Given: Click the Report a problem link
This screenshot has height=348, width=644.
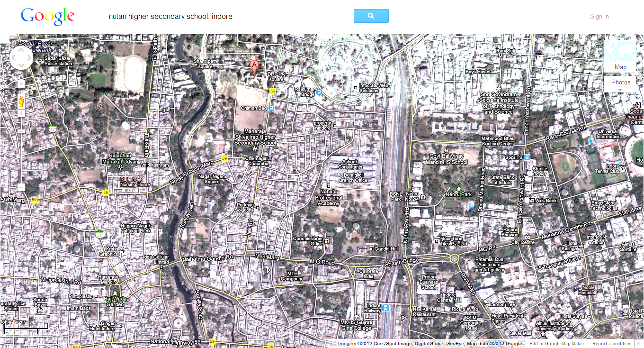Looking at the screenshot, I should [x=611, y=344].
